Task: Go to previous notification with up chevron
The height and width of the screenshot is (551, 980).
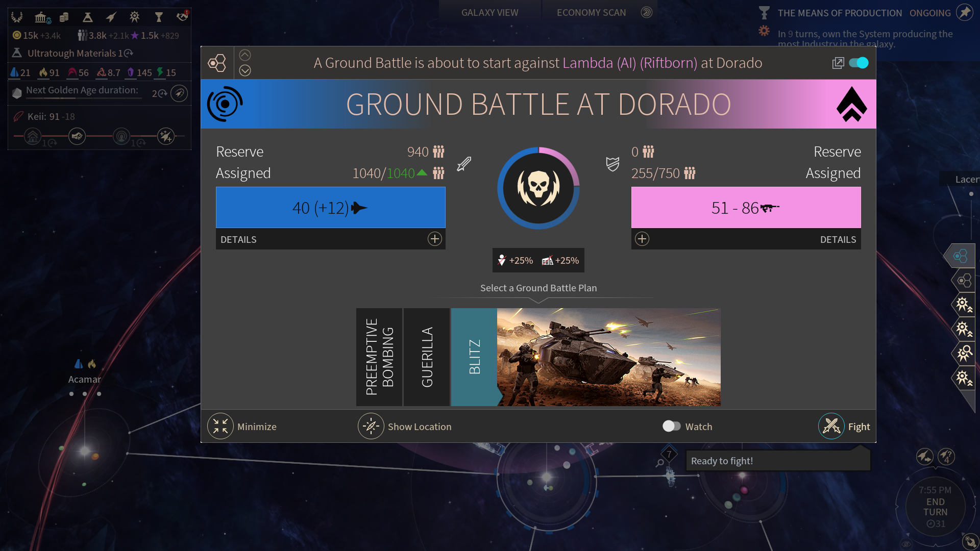Action: [x=245, y=55]
